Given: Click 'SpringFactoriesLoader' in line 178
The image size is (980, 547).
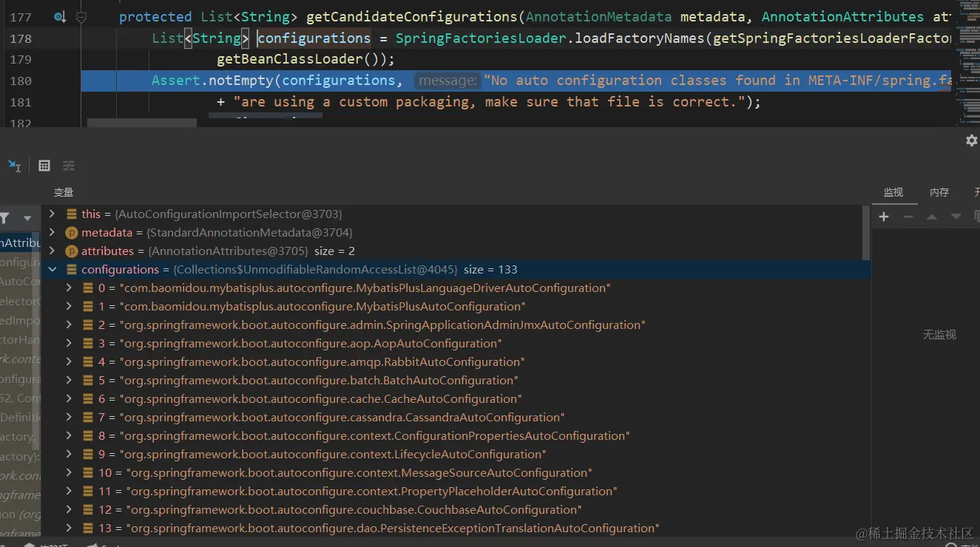Looking at the screenshot, I should [x=481, y=38].
